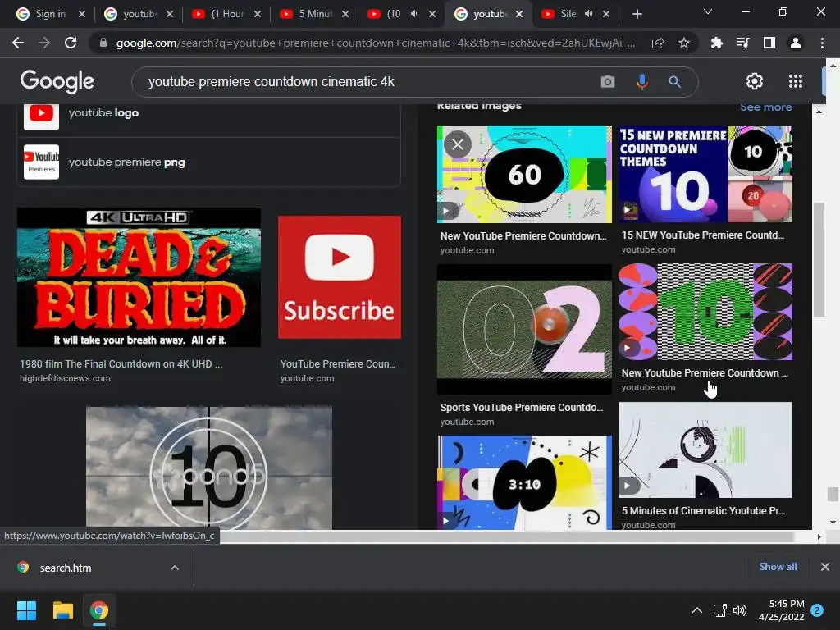Open the search.htm downloaded file
The width and height of the screenshot is (840, 630).
pos(66,568)
